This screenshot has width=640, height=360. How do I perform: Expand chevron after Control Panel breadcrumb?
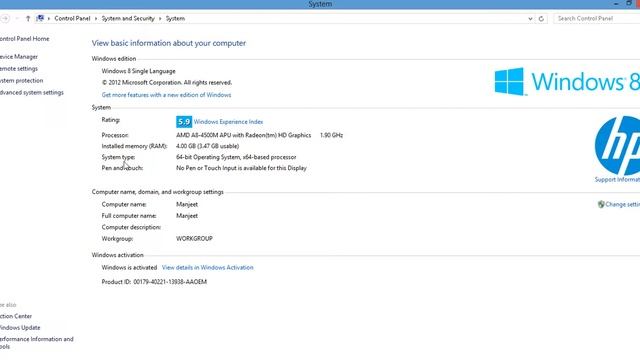point(96,19)
